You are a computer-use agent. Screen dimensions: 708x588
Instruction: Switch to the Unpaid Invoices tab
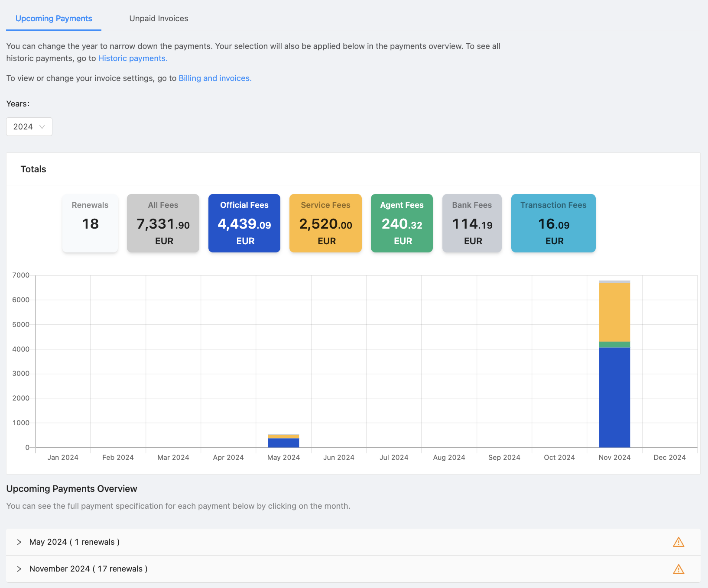[x=159, y=18]
